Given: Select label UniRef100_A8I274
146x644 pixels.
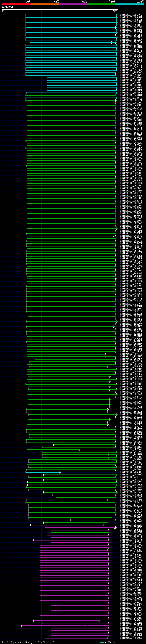Looking at the screenshot, I should (x=131, y=100).
